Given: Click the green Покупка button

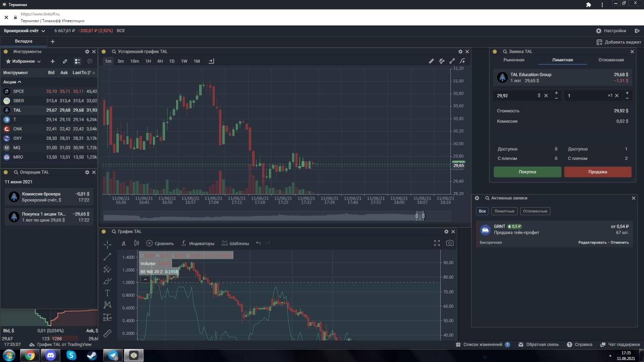Looking at the screenshot, I should click(x=527, y=172).
